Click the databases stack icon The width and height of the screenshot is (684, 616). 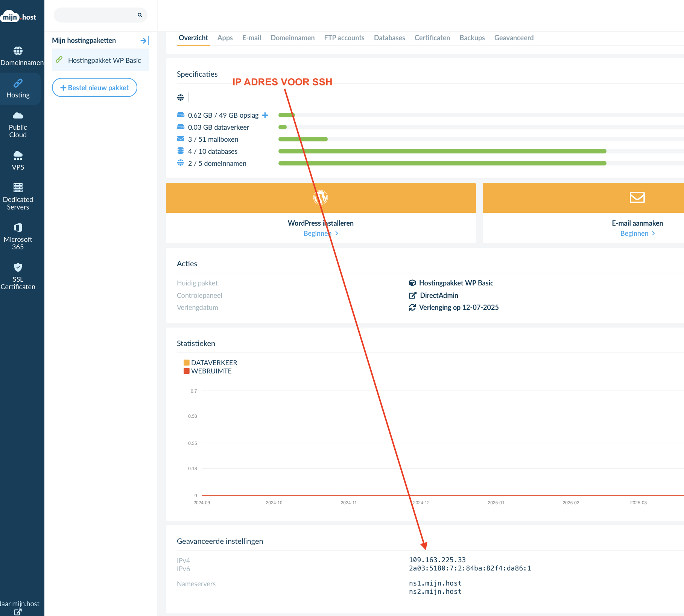click(181, 151)
